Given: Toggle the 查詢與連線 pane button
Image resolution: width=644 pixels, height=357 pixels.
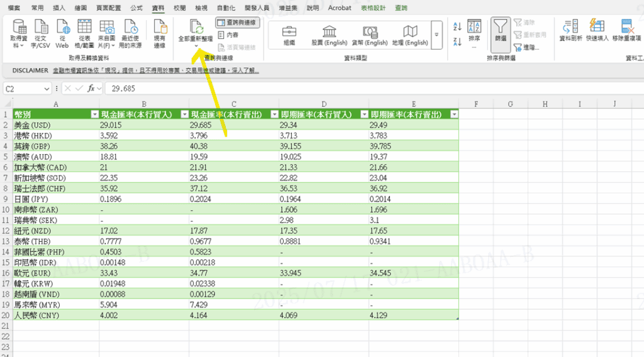Looking at the screenshot, I should pos(238,23).
